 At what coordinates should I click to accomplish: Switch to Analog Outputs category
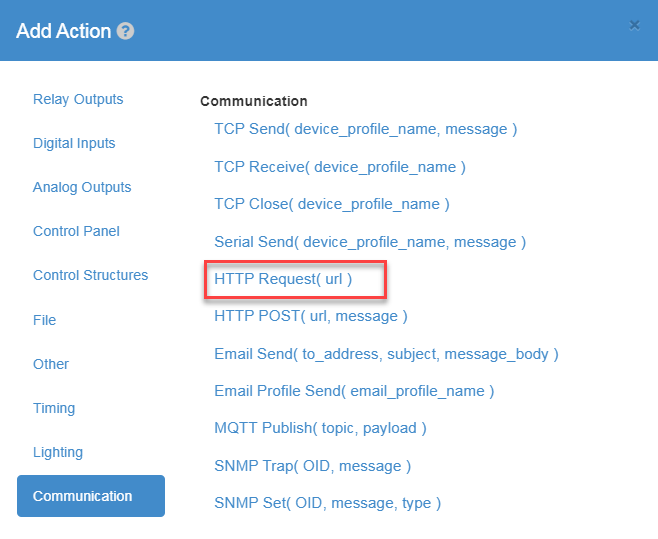click(x=82, y=187)
